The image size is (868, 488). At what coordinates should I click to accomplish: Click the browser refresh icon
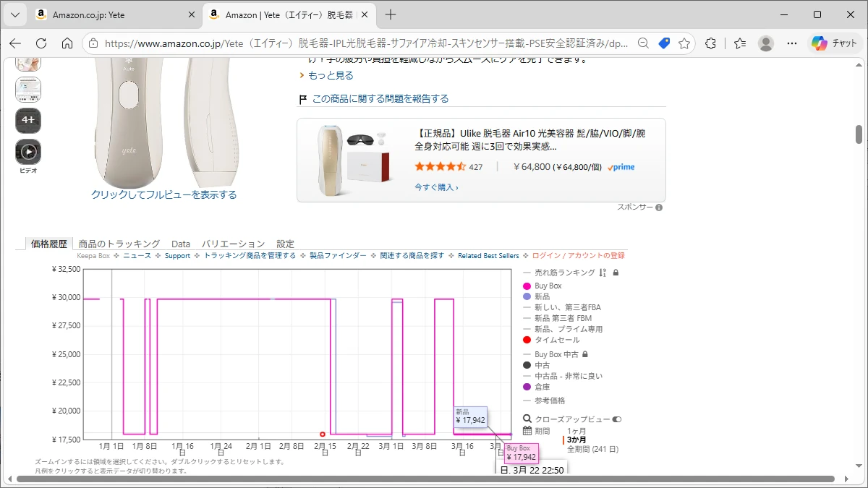click(x=41, y=43)
